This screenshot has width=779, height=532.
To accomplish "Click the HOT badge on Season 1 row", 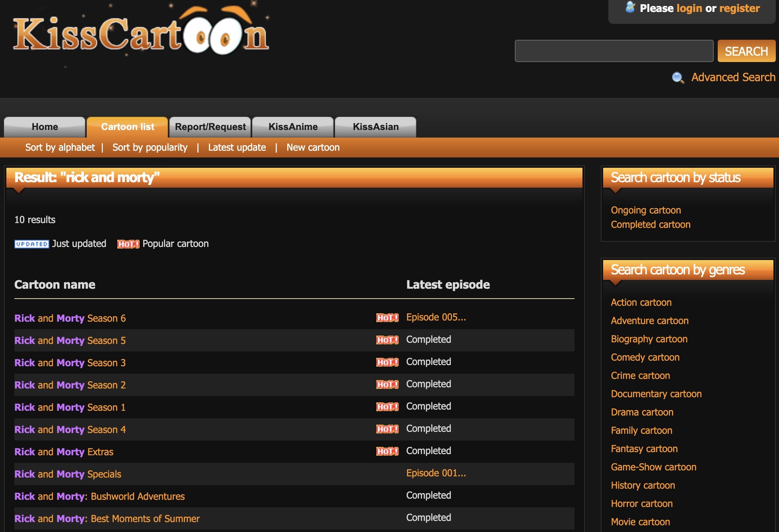I will pyautogui.click(x=387, y=407).
